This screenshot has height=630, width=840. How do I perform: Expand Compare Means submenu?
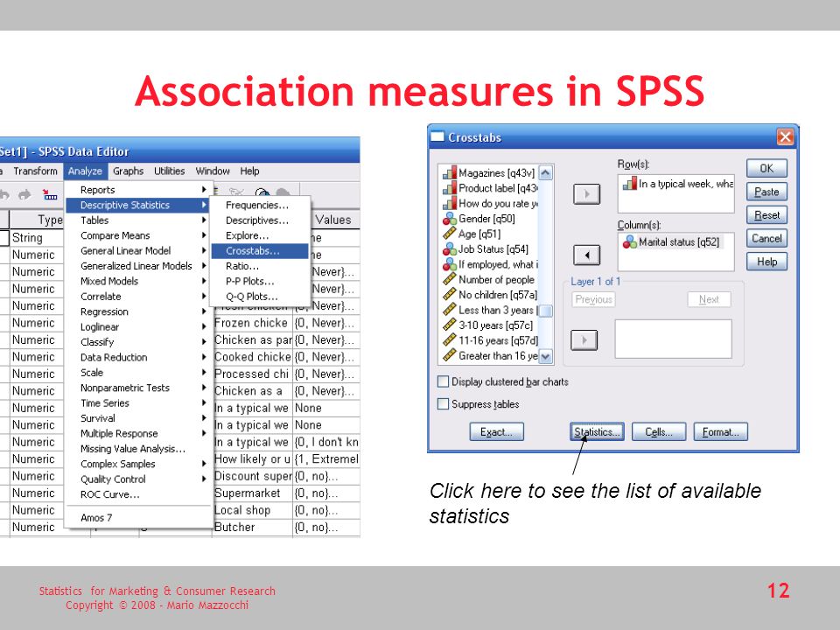point(139,235)
